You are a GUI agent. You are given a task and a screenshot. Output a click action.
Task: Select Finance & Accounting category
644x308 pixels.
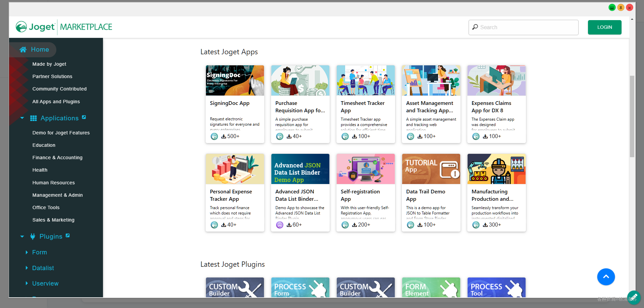pyautogui.click(x=57, y=158)
